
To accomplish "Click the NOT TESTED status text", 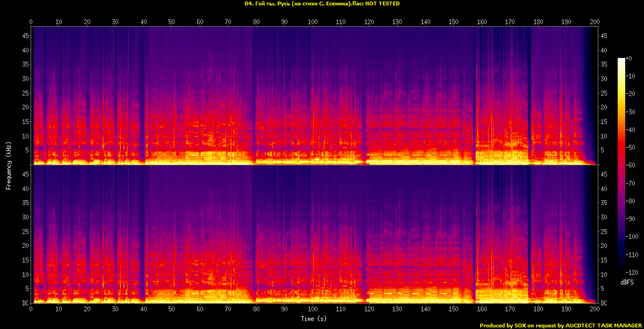I will pos(381,3).
